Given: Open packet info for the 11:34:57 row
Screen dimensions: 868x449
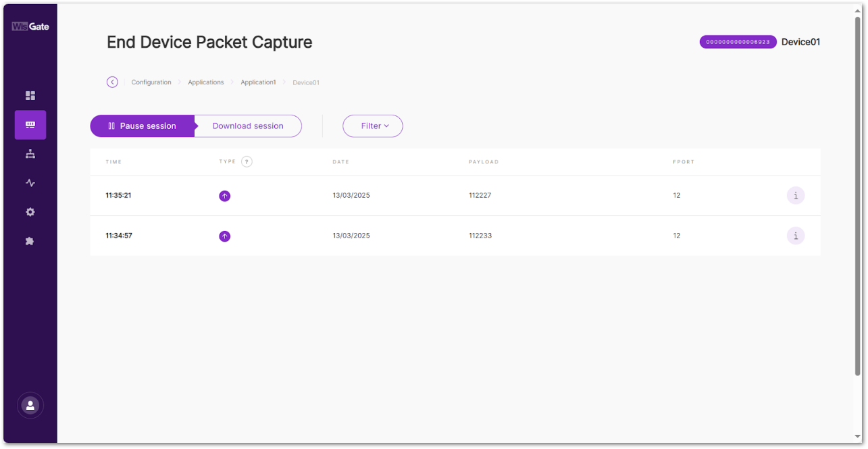Looking at the screenshot, I should coord(796,235).
